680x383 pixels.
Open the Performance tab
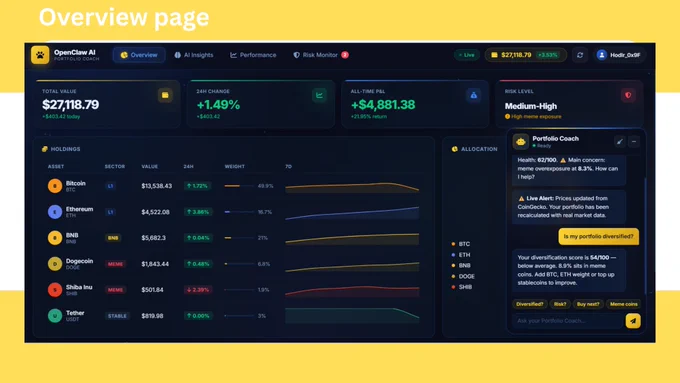click(x=253, y=55)
